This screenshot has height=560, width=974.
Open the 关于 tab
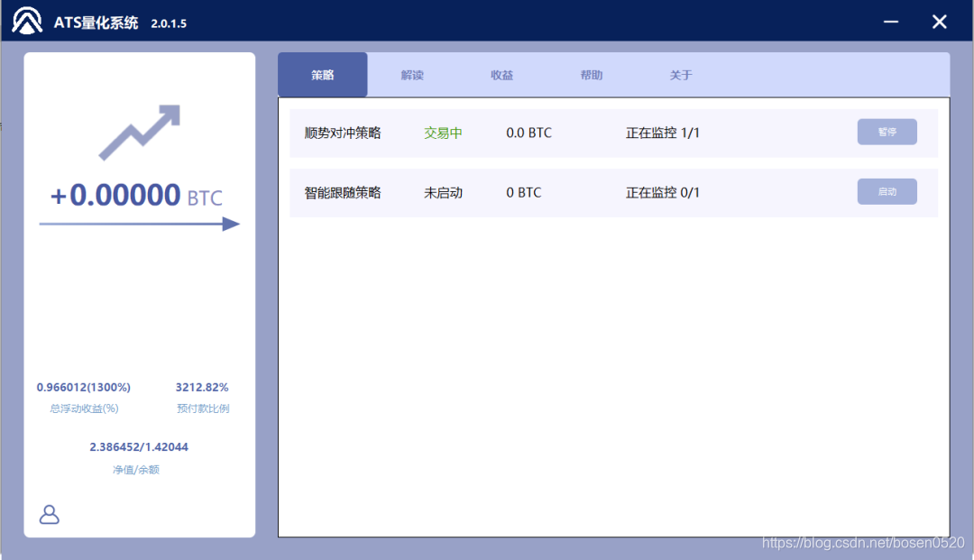(x=682, y=75)
